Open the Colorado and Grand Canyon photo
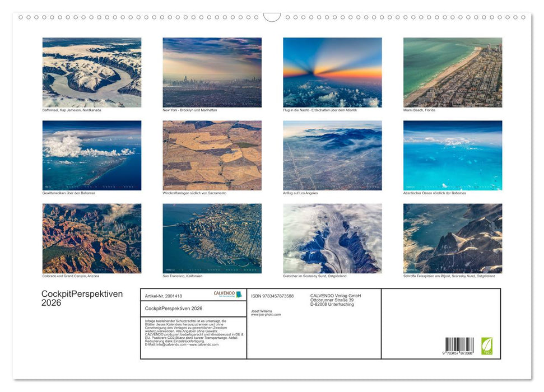This screenshot has width=544, height=392. 92,238
